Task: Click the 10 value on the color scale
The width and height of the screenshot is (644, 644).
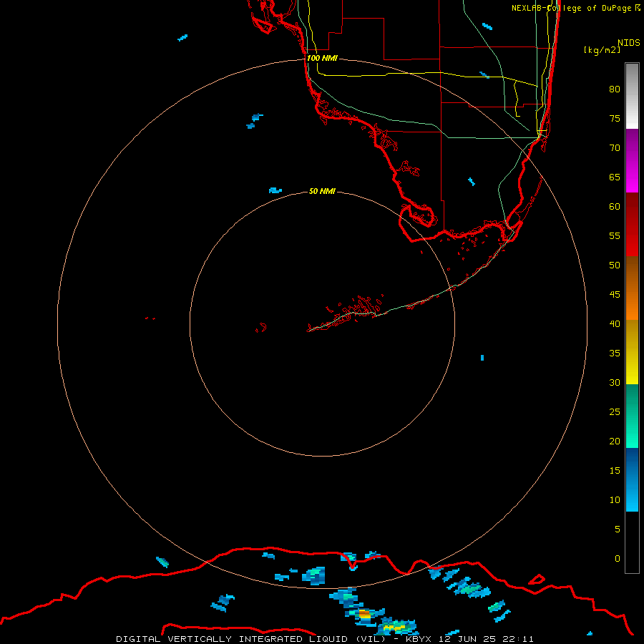Action: coord(615,500)
